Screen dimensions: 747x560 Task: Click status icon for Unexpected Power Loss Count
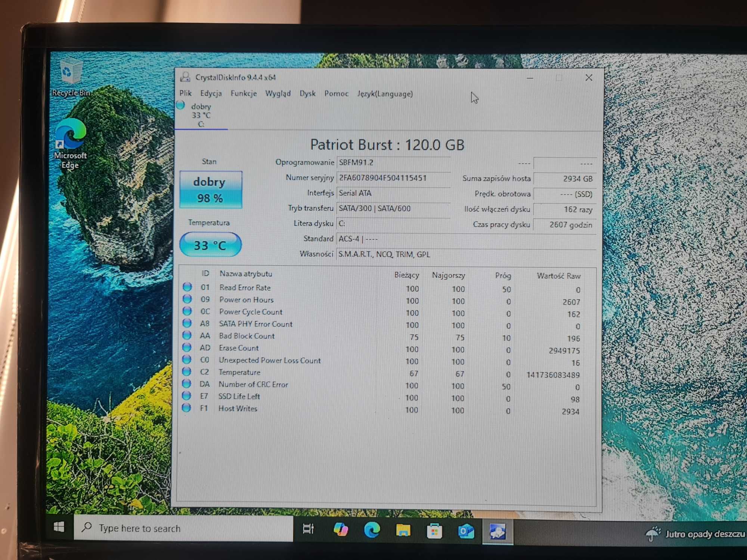(187, 360)
